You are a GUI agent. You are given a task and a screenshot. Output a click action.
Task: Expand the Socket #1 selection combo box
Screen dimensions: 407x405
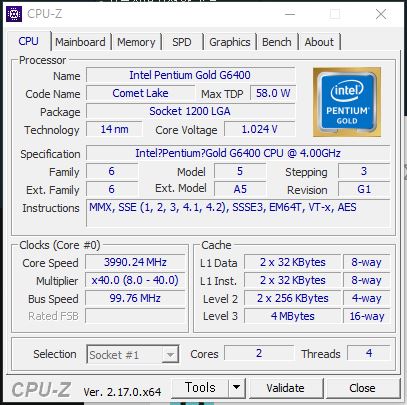(x=133, y=354)
